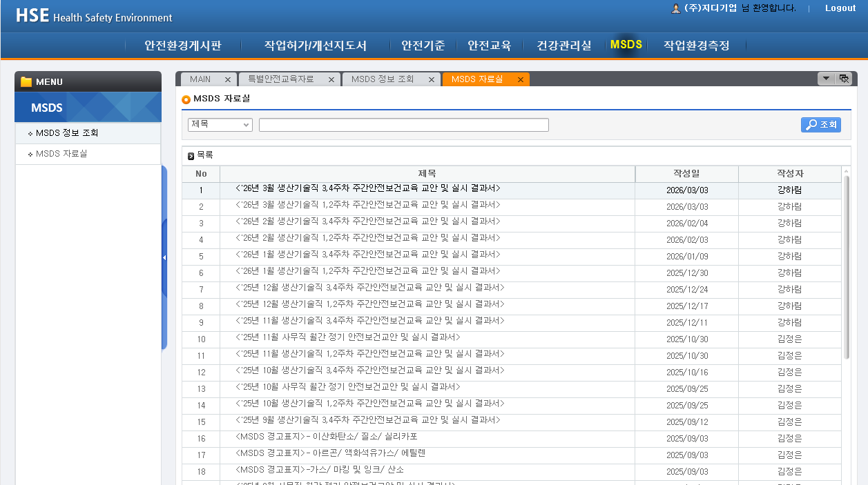Switch to the MSDS 정보 조회 tab
This screenshot has width=868, height=485.
tap(383, 79)
